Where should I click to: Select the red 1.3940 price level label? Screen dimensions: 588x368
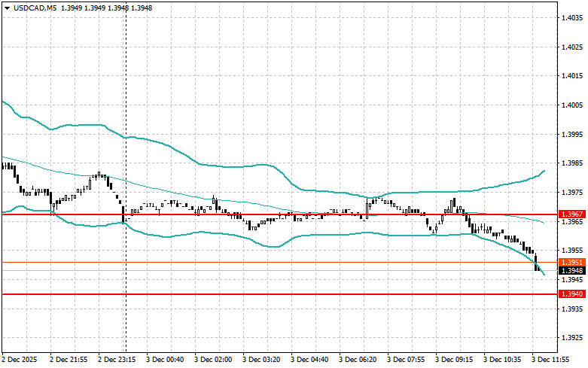click(572, 294)
